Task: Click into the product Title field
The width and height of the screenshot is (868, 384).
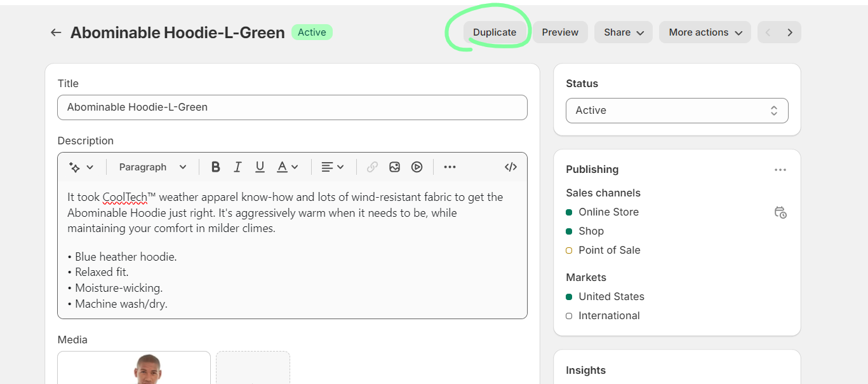Action: [x=292, y=107]
